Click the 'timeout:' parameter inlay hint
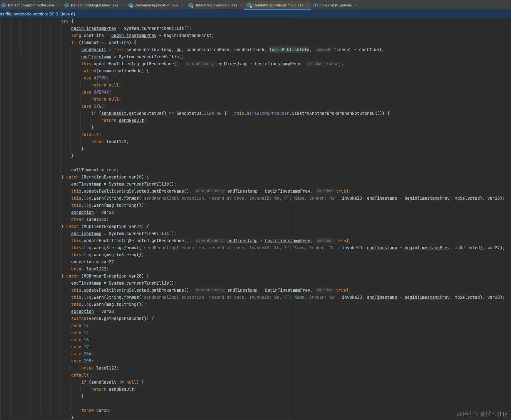This screenshot has width=511, height=420. click(324, 50)
